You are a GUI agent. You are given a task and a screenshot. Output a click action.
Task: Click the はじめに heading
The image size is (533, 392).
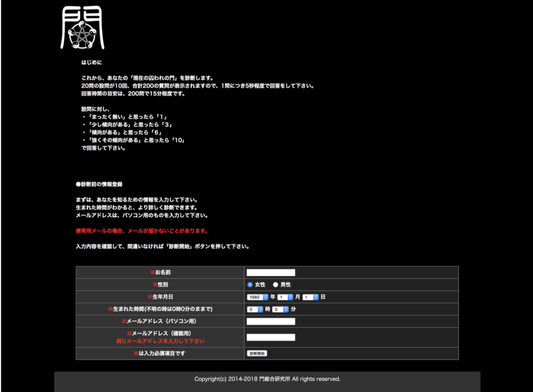pos(92,62)
